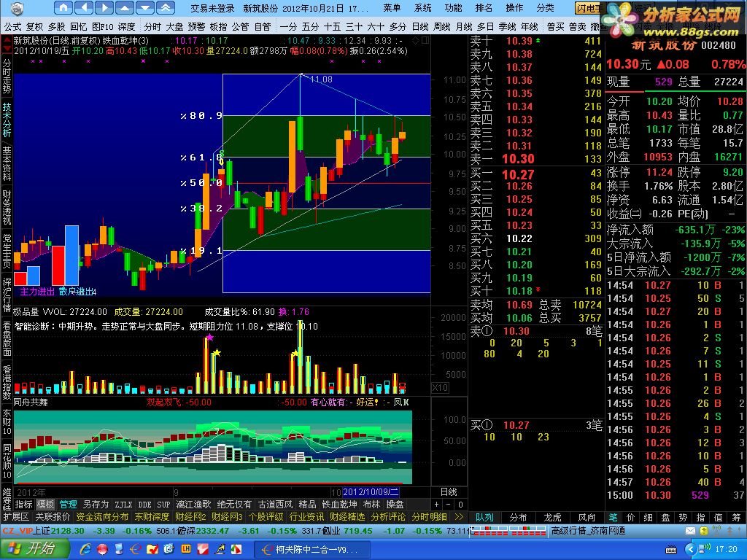Open Internet Explorer from the quick launch

86,549
